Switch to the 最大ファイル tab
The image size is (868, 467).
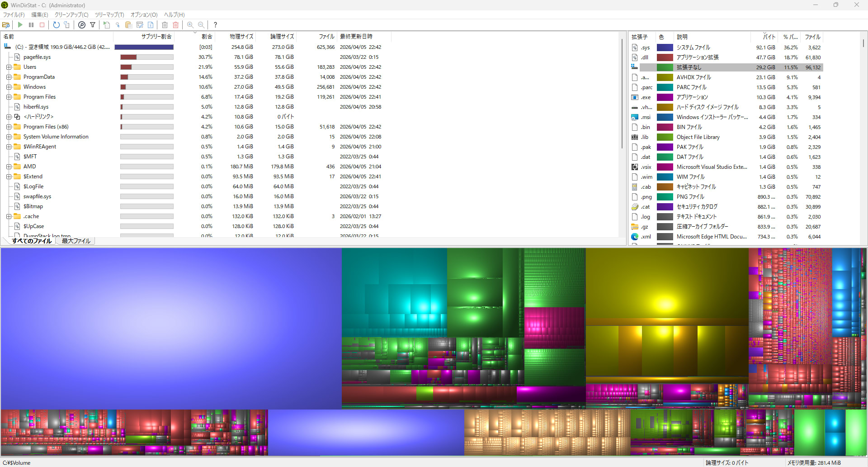click(x=76, y=241)
